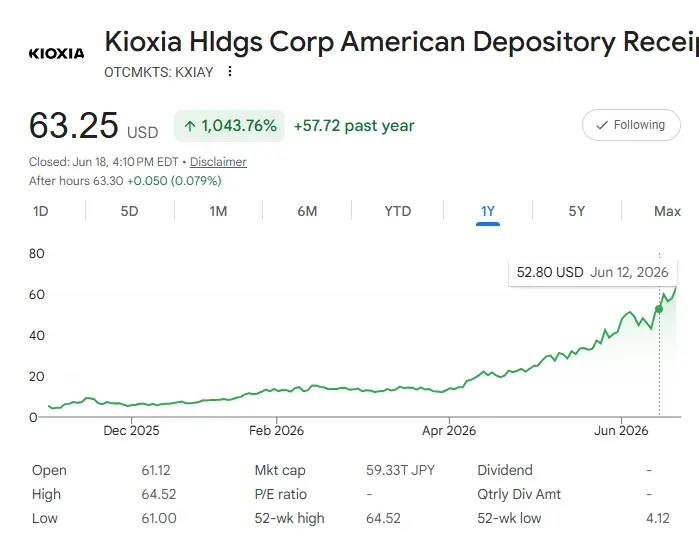Show the Max chart range

(x=667, y=211)
